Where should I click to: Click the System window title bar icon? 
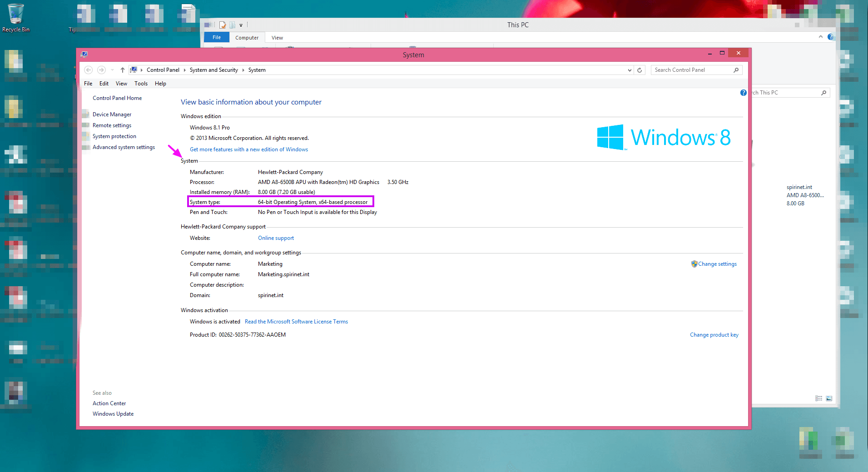(x=84, y=55)
